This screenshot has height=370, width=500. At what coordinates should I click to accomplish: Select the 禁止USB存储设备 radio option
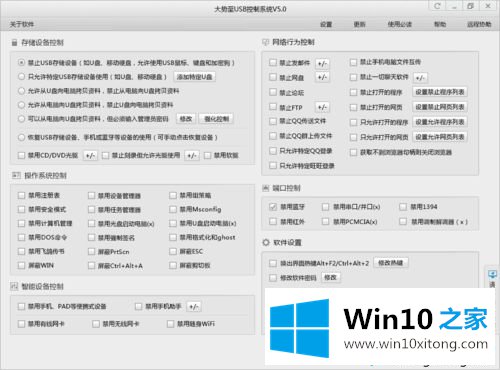21,63
